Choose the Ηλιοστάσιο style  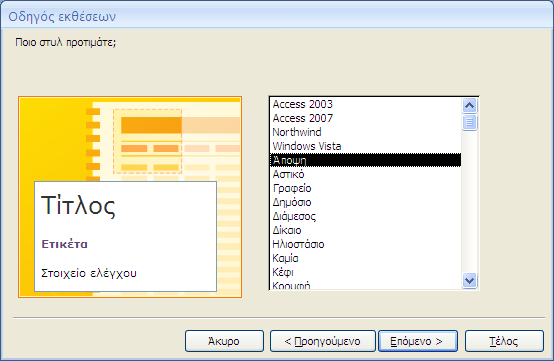pyautogui.click(x=365, y=244)
